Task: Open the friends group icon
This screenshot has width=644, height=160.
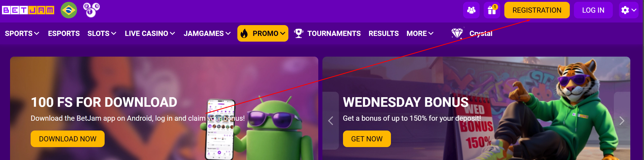Action: 471,10
